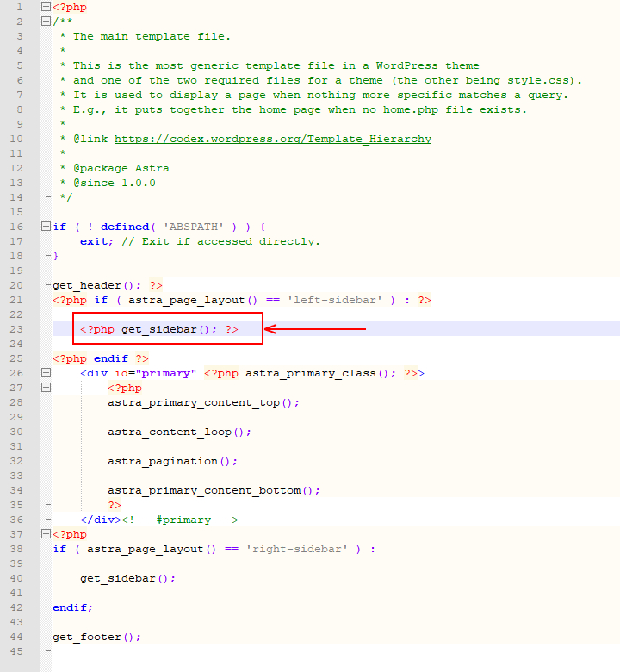Click the 'ABSPATH' string on line 16

194,227
